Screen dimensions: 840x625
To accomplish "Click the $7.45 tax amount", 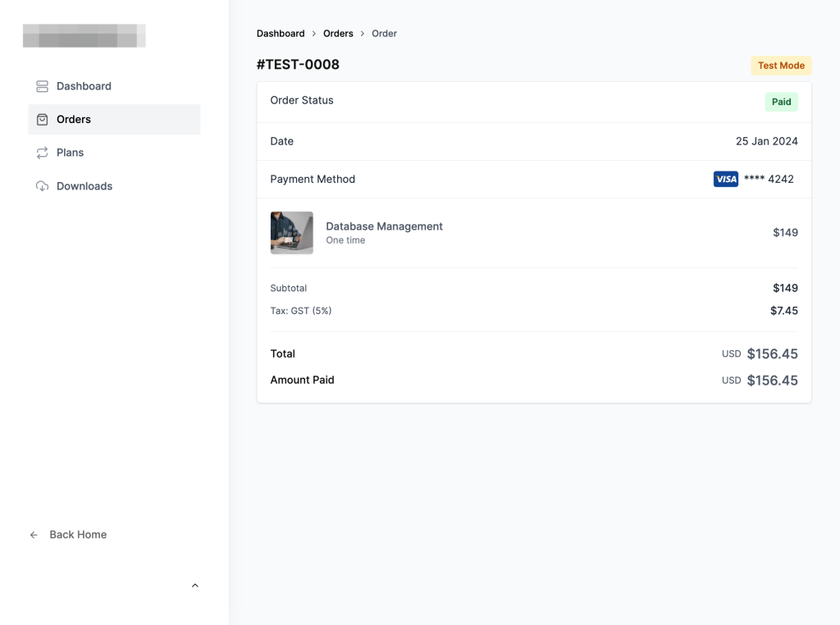I will 783,311.
